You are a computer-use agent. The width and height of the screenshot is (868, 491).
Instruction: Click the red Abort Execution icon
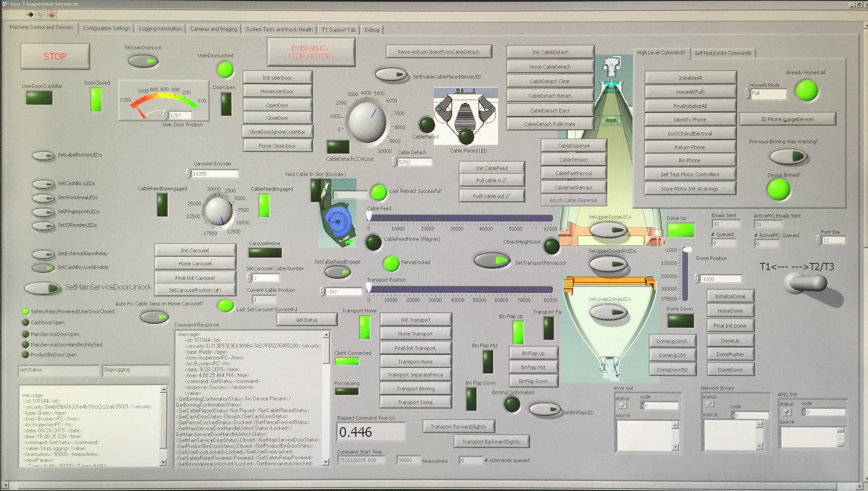[51, 14]
